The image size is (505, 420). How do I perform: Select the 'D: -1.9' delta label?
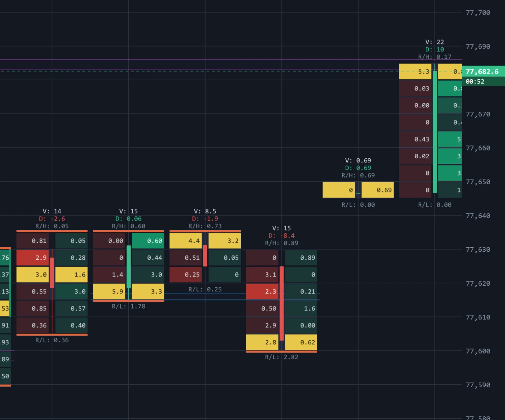tap(205, 218)
